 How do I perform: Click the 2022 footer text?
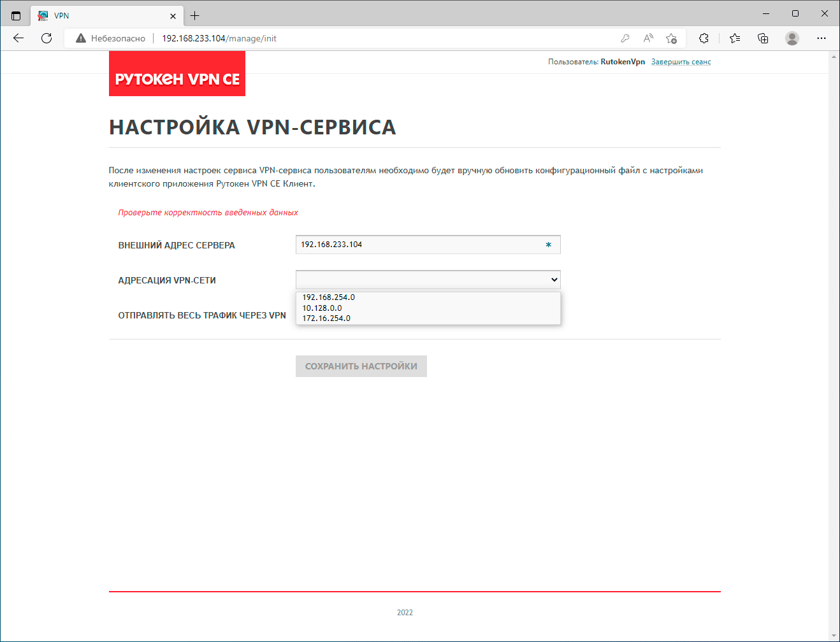click(405, 613)
